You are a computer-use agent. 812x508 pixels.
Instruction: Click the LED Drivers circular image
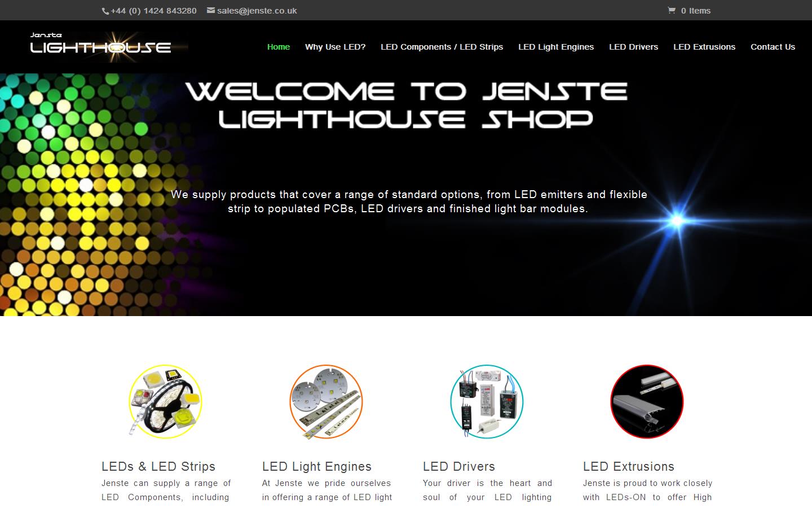[x=486, y=402]
